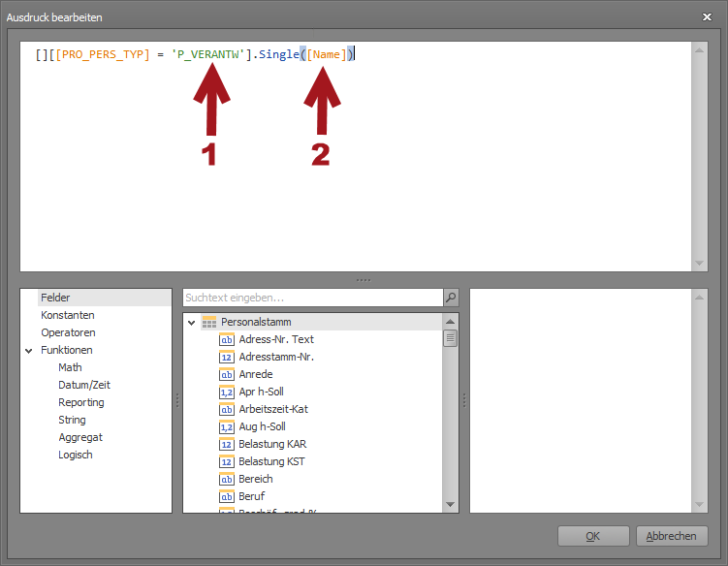The width and height of the screenshot is (728, 566).
Task: Open the Aggregat functions list
Action: 80,437
